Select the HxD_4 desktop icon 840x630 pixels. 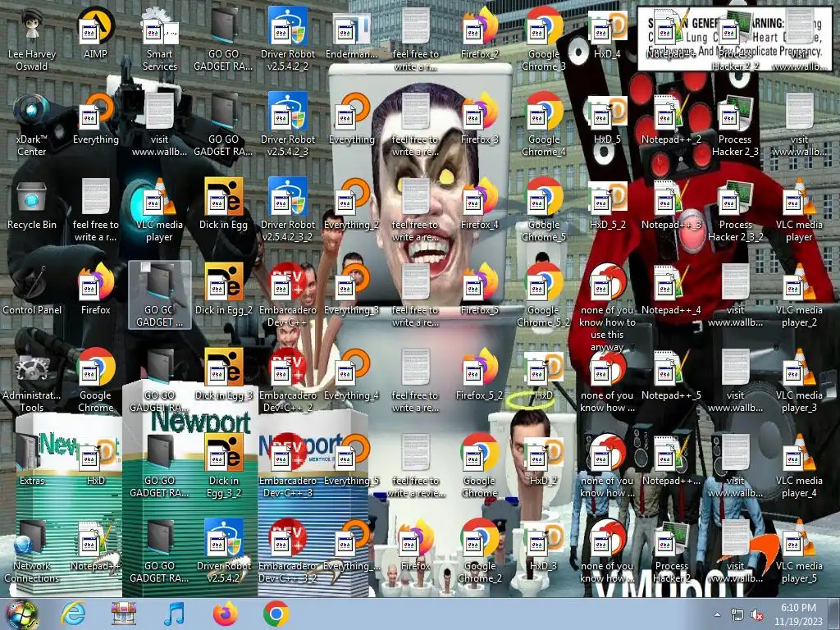click(x=607, y=33)
